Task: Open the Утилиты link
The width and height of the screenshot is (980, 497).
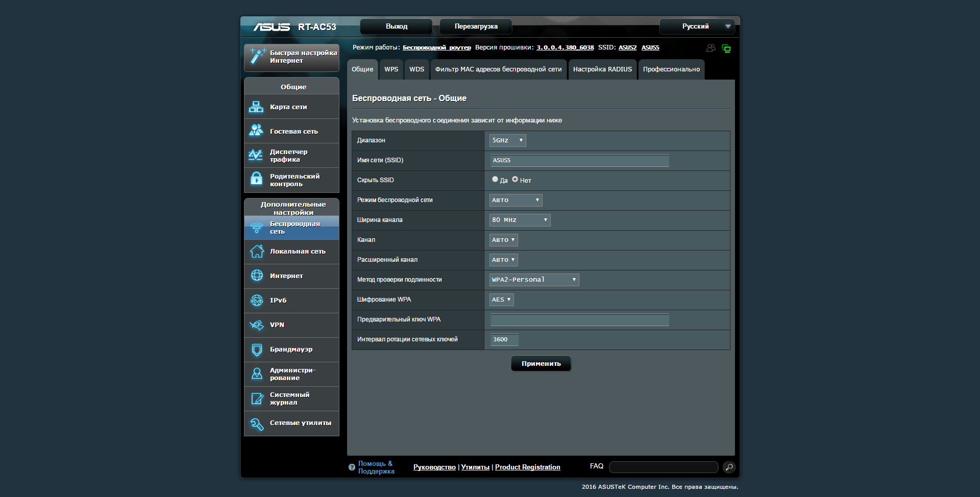Action: 475,467
